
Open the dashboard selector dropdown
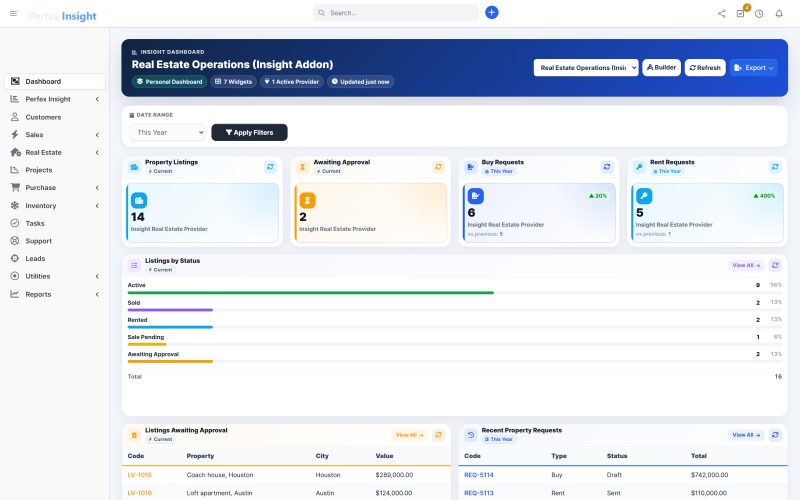586,67
